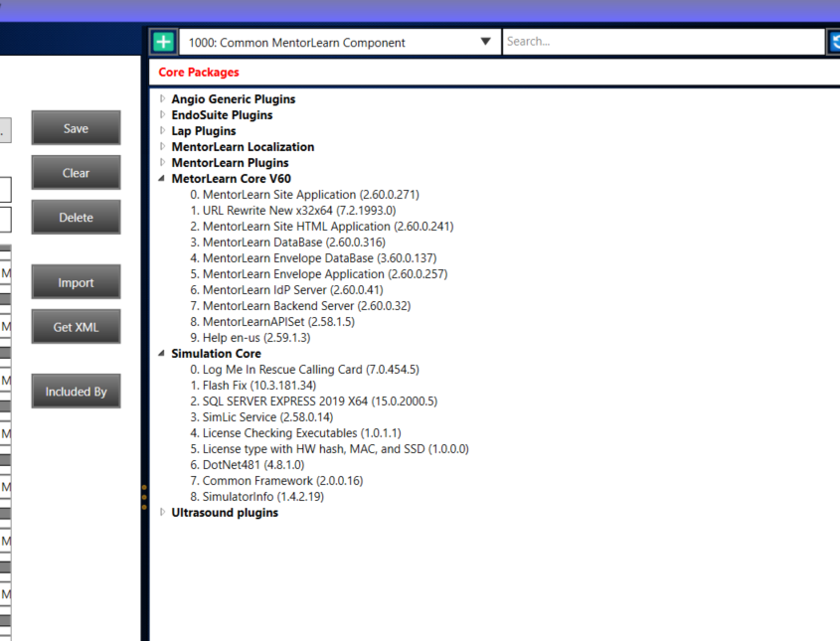Select Ultrasound plugins tree label
840x641 pixels.
(x=225, y=513)
